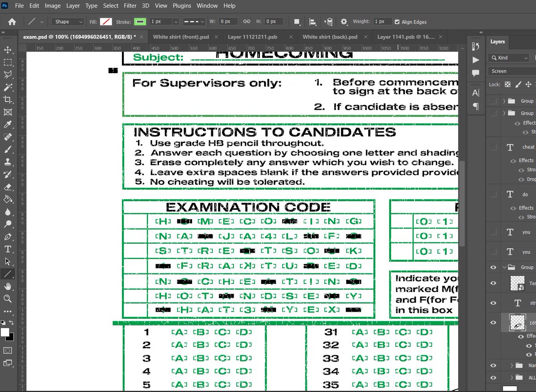Image resolution: width=536 pixels, height=392 pixels.
Task: Open the Actions panel play icon
Action: click(x=475, y=60)
